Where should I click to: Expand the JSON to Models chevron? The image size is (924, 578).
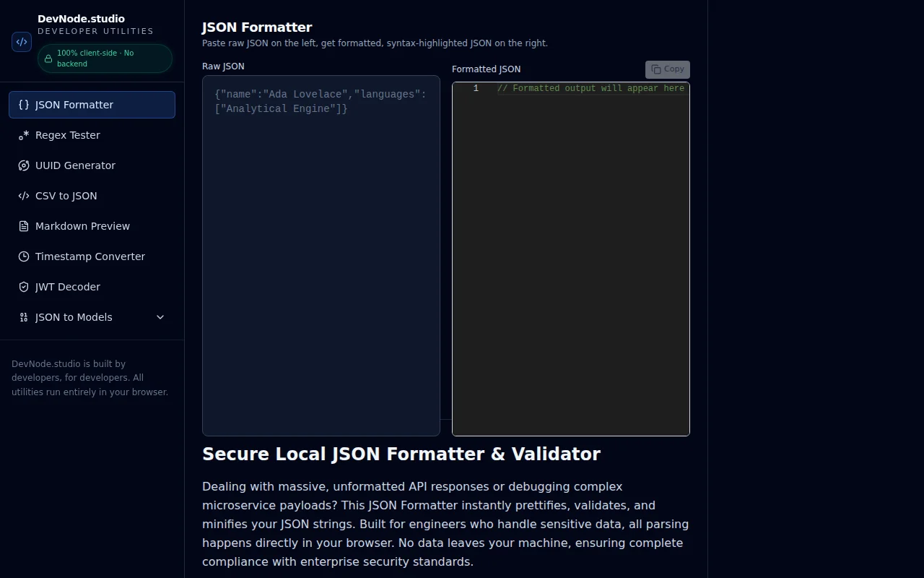pos(160,317)
